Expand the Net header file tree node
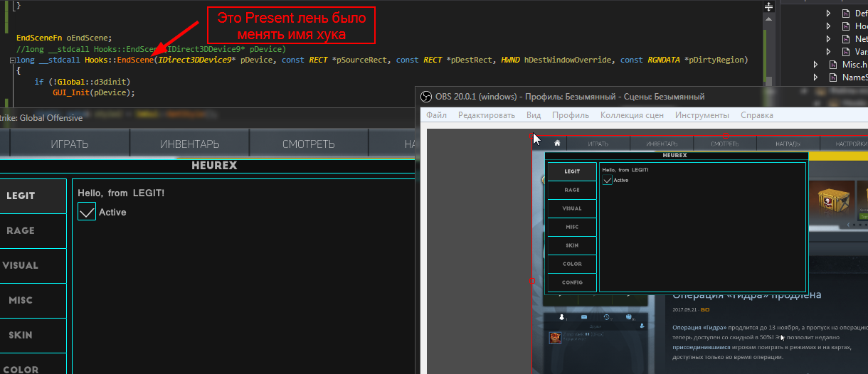Image resolution: width=868 pixels, height=374 pixels. coord(829,39)
